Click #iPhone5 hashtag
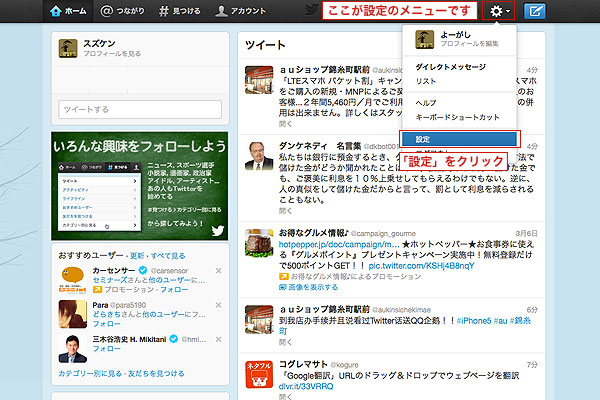 pos(474,320)
